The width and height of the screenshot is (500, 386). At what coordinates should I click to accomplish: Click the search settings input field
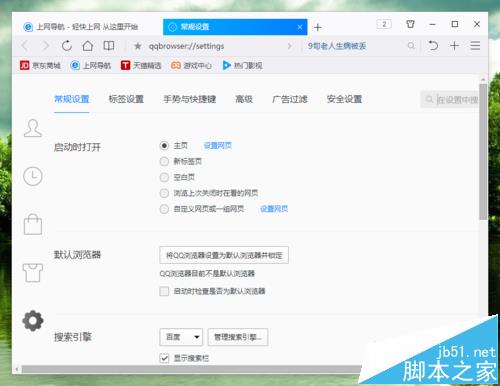point(450,99)
